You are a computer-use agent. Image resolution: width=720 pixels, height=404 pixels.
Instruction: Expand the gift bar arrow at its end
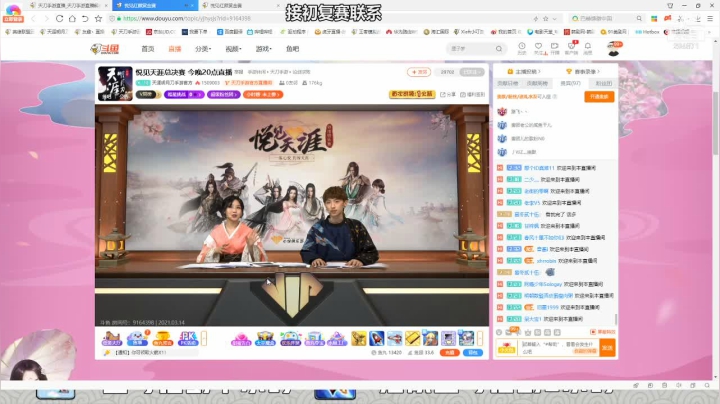(480, 339)
